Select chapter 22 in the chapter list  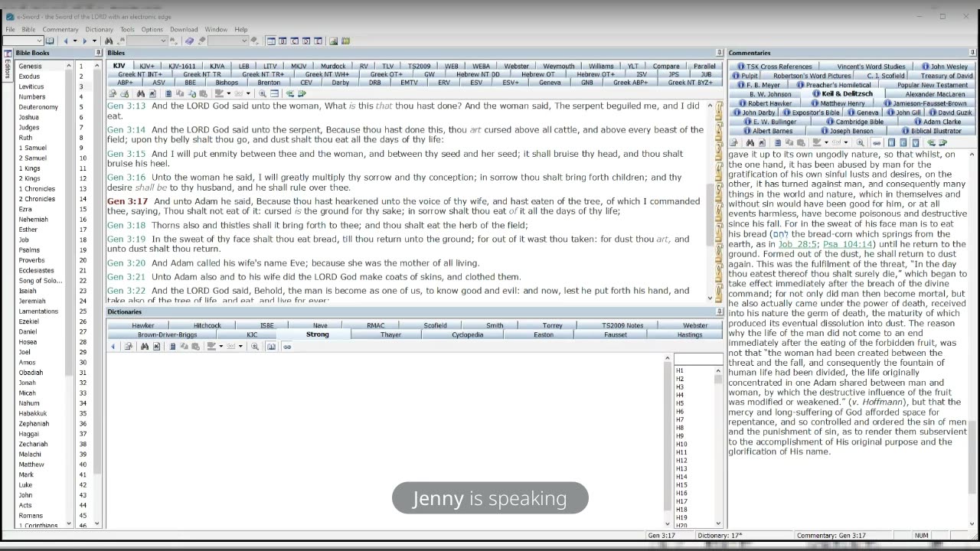pos(83,281)
